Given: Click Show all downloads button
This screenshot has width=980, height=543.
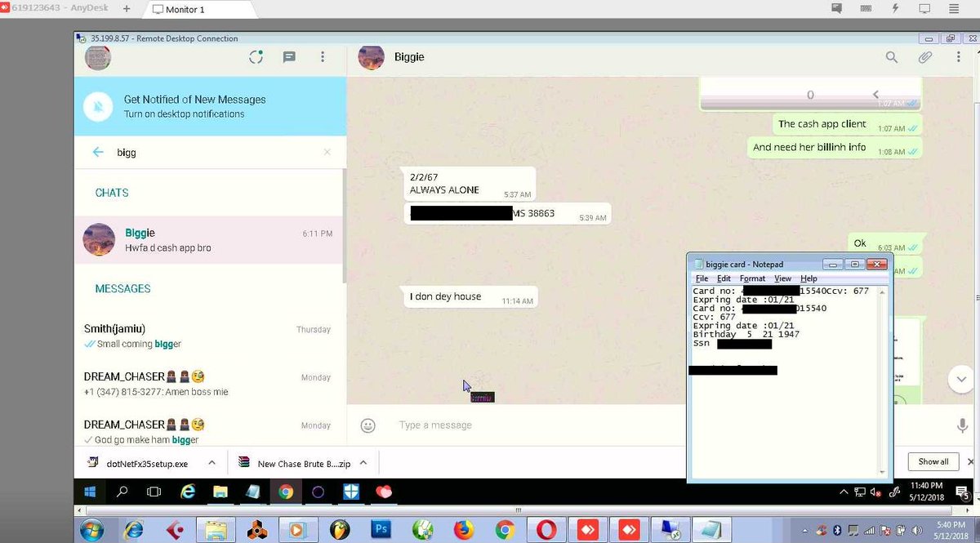Looking at the screenshot, I should point(933,461).
